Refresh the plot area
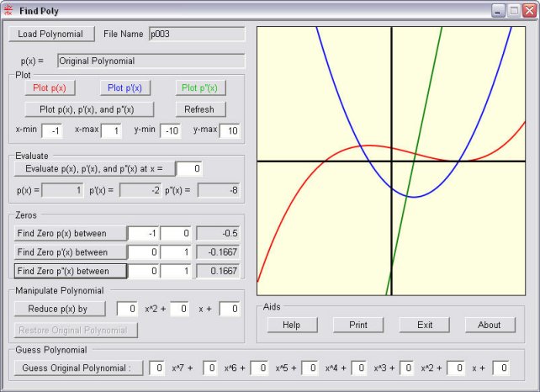This screenshot has height=392, width=540. [200, 109]
